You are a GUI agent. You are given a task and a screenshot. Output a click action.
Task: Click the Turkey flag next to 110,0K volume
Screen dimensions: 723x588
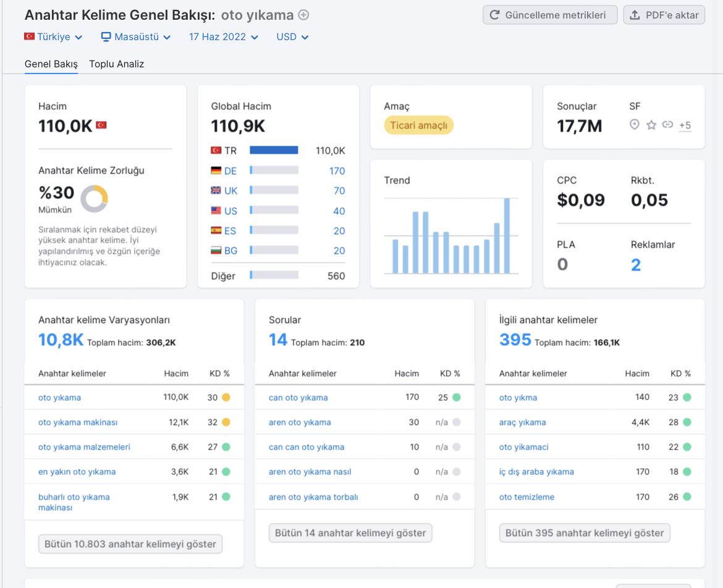101,125
